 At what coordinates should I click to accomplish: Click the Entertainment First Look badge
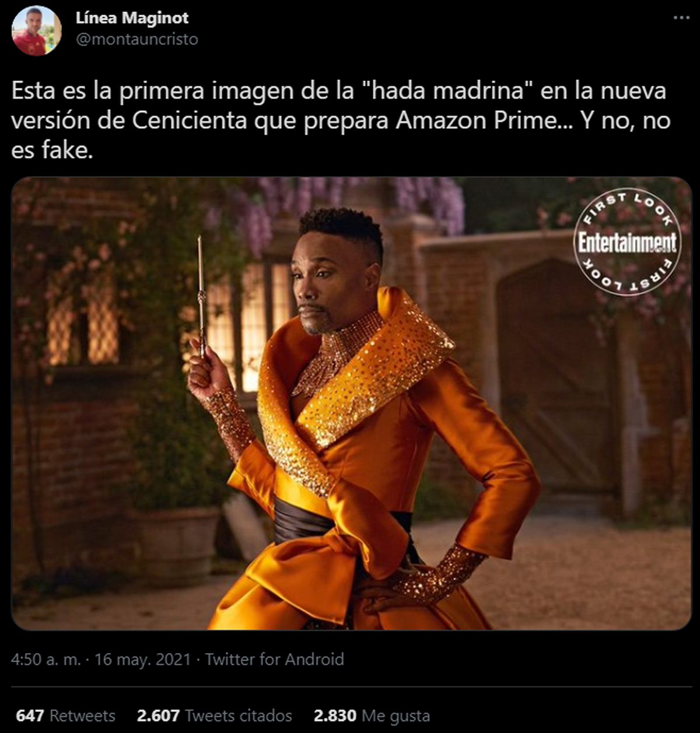point(628,241)
